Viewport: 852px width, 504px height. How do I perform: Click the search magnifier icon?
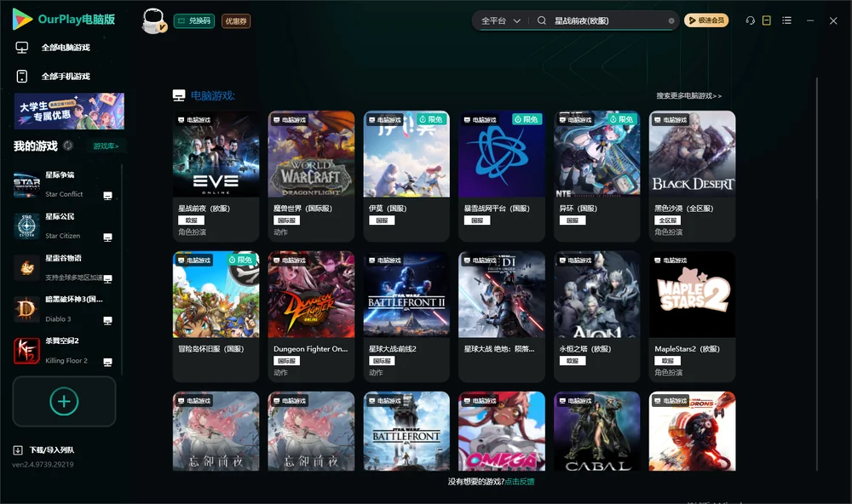pos(542,20)
